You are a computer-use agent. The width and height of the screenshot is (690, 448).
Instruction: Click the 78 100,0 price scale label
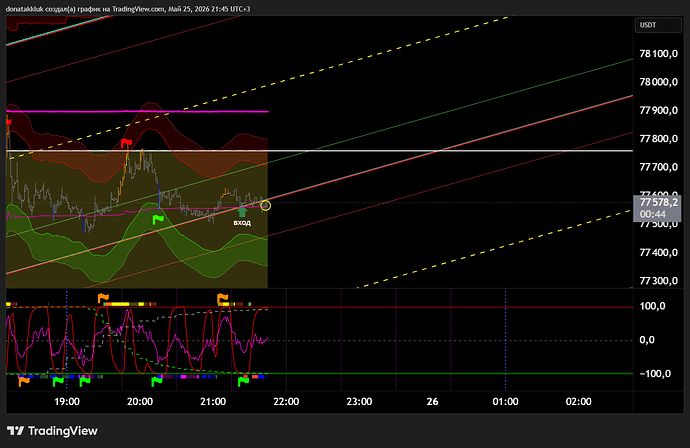pyautogui.click(x=659, y=54)
